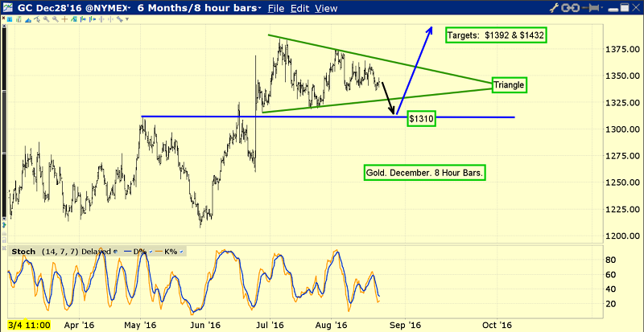Click the blue left-pointing arrow toolbar icon
Screen dimensions: 644x332
click(x=93, y=19)
